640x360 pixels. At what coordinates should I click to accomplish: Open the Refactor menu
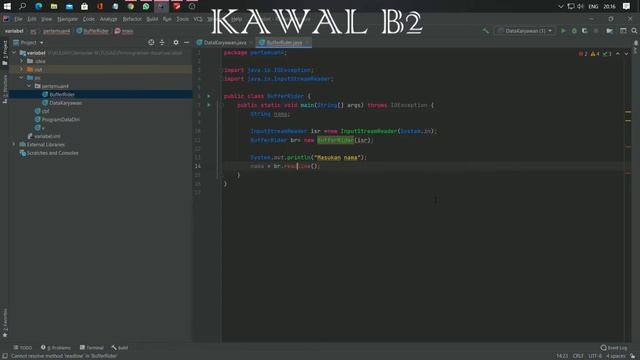132,19
